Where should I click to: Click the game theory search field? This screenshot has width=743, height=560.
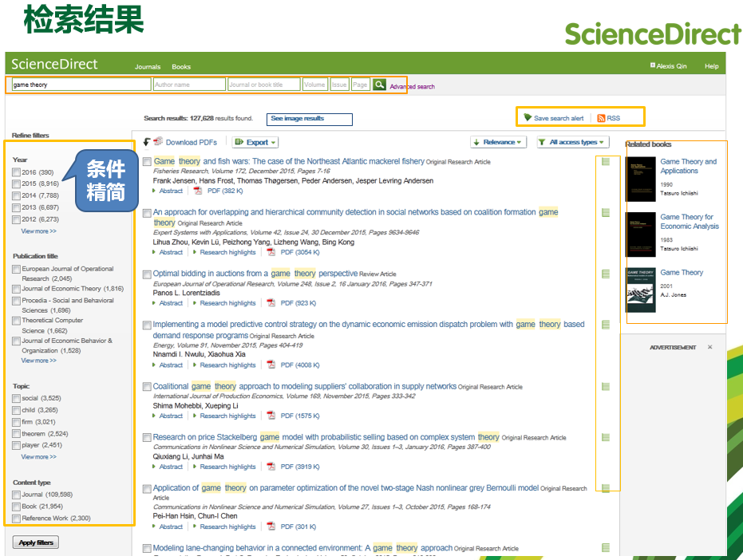click(x=81, y=85)
